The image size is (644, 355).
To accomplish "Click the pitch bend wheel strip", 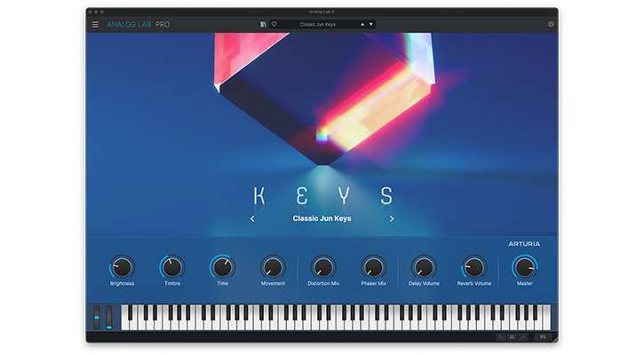I will [x=98, y=317].
